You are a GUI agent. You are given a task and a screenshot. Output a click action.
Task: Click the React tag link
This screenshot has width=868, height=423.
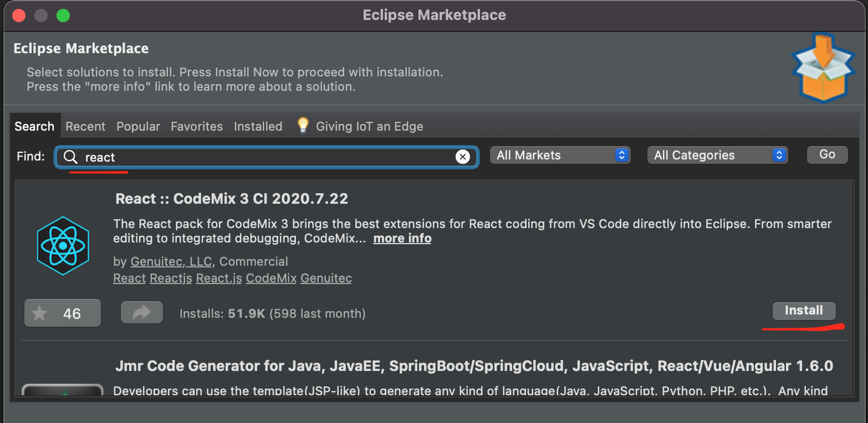[x=129, y=278]
